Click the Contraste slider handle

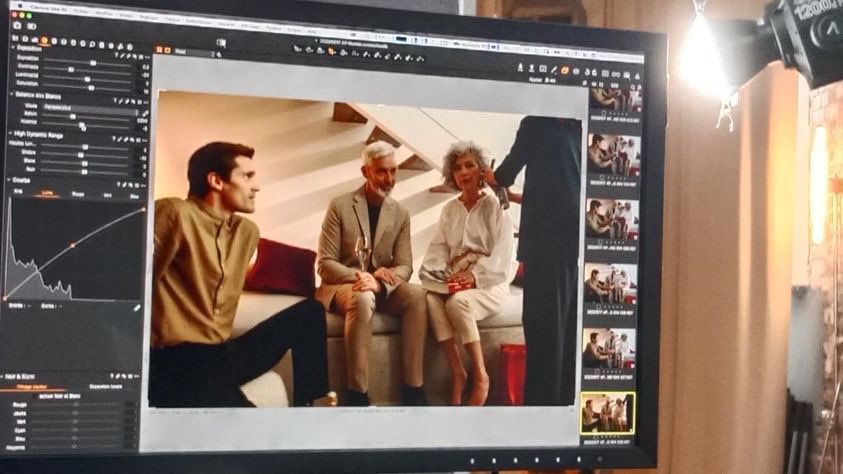tap(71, 70)
